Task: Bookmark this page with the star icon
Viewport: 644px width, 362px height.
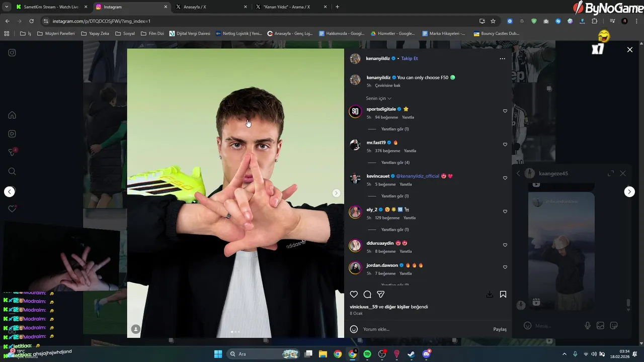Action: [493, 21]
